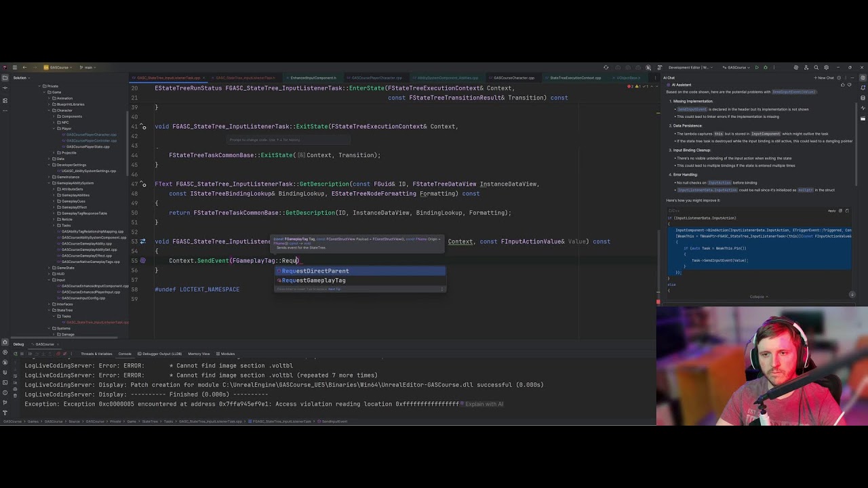Start a New Chat in AI Chat

coord(825,78)
